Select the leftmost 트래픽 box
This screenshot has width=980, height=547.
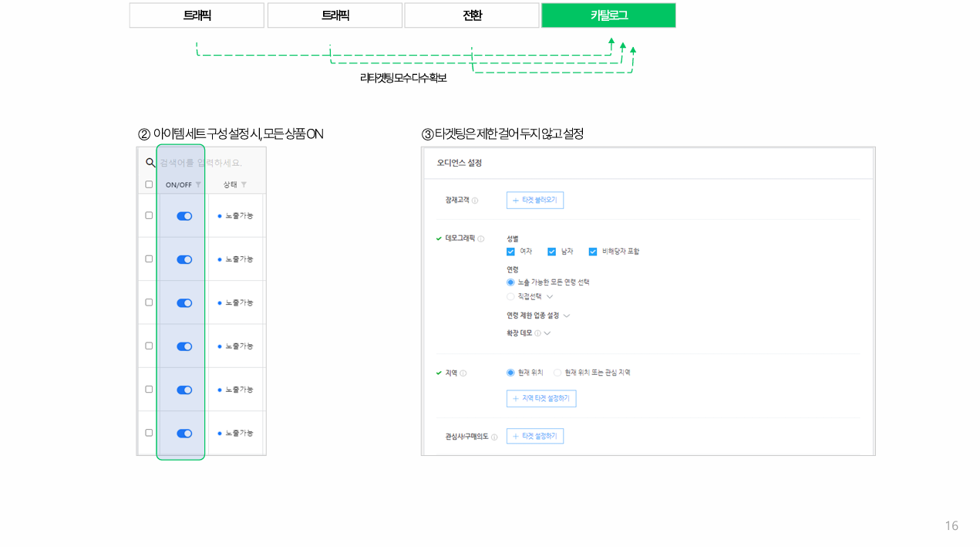pos(197,15)
